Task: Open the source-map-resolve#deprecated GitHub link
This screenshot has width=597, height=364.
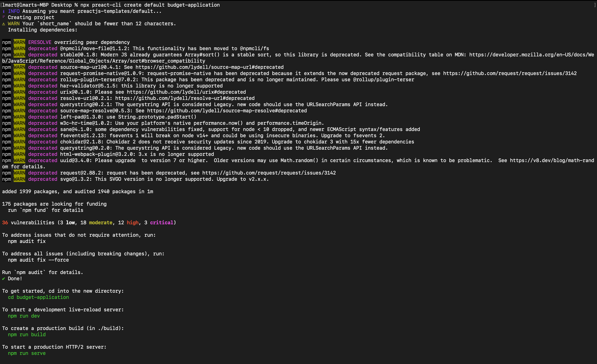Action: pos(227,111)
